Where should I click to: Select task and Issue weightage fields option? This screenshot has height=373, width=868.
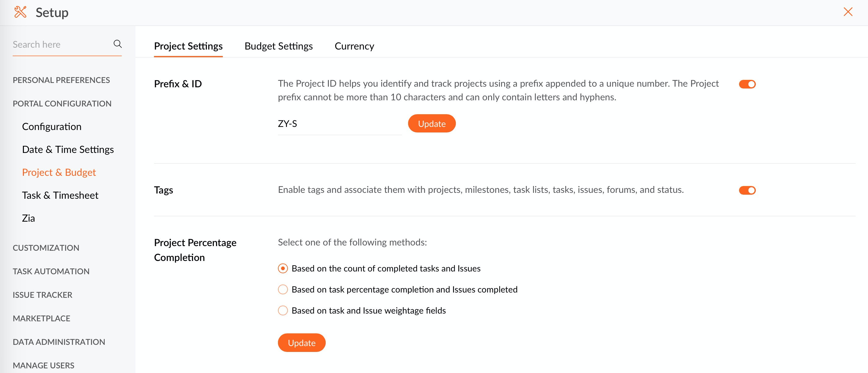(x=283, y=310)
